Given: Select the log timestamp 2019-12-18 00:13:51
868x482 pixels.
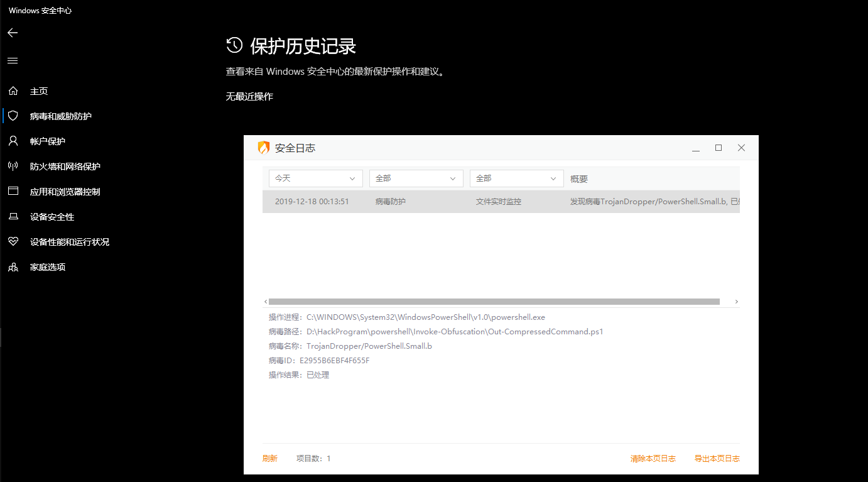Looking at the screenshot, I should click(312, 202).
